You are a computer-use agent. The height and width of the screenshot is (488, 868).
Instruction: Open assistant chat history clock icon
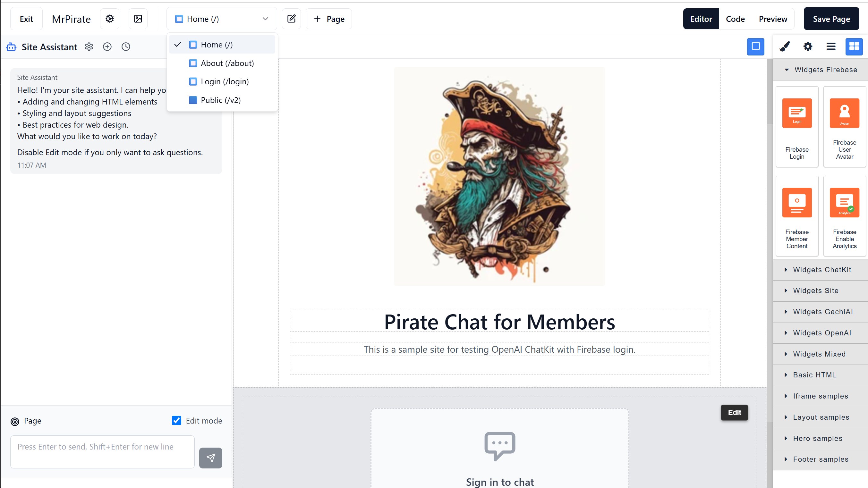(126, 47)
